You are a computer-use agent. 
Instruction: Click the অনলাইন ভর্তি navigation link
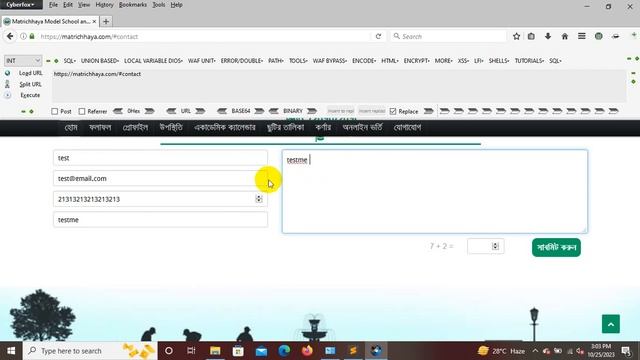[362, 127]
